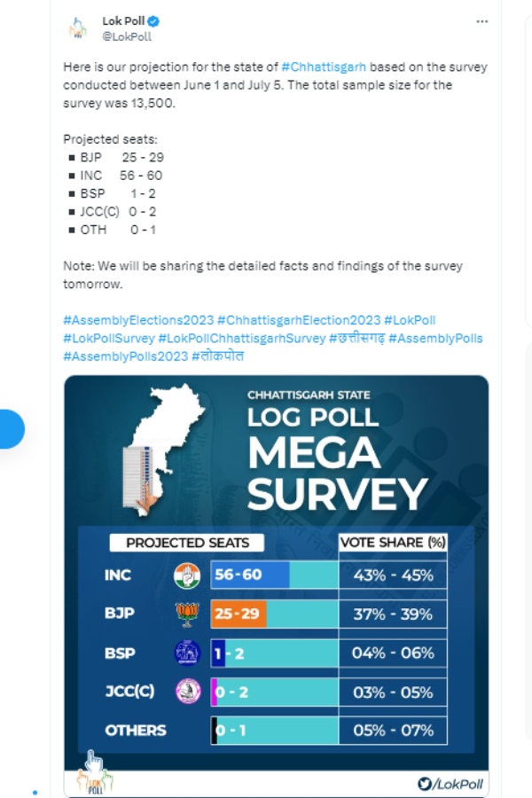Click the BJP vote share percentage cell

click(393, 613)
